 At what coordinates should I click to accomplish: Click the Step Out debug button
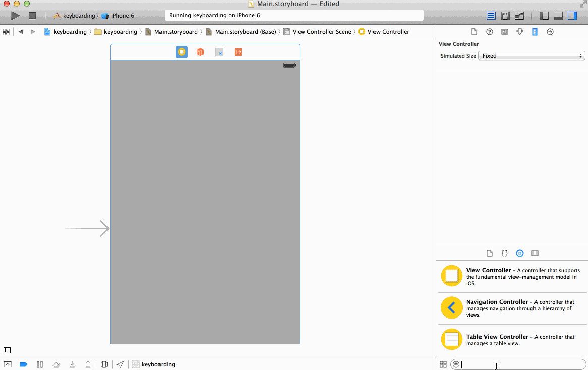pos(88,364)
